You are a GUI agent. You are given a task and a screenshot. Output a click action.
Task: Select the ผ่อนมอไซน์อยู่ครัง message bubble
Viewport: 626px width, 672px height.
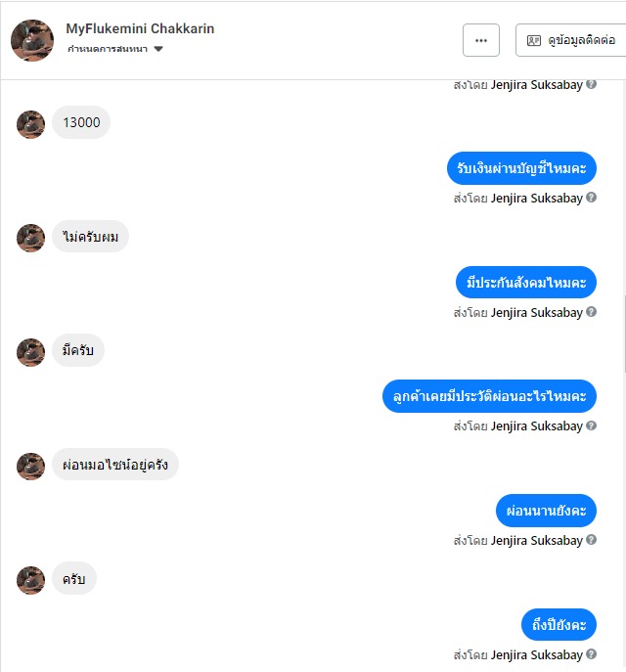tap(115, 465)
